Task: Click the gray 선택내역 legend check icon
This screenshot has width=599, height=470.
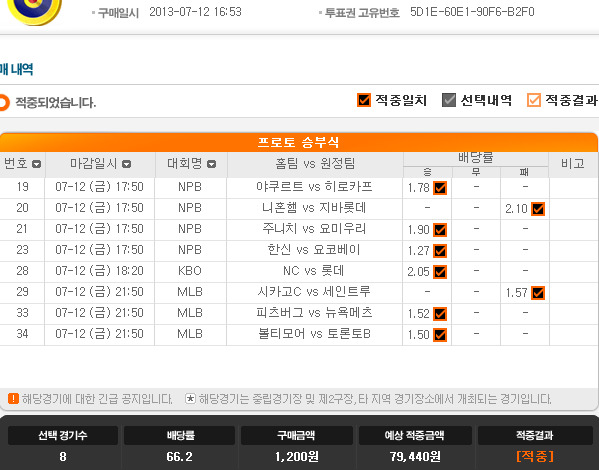Action: (449, 100)
